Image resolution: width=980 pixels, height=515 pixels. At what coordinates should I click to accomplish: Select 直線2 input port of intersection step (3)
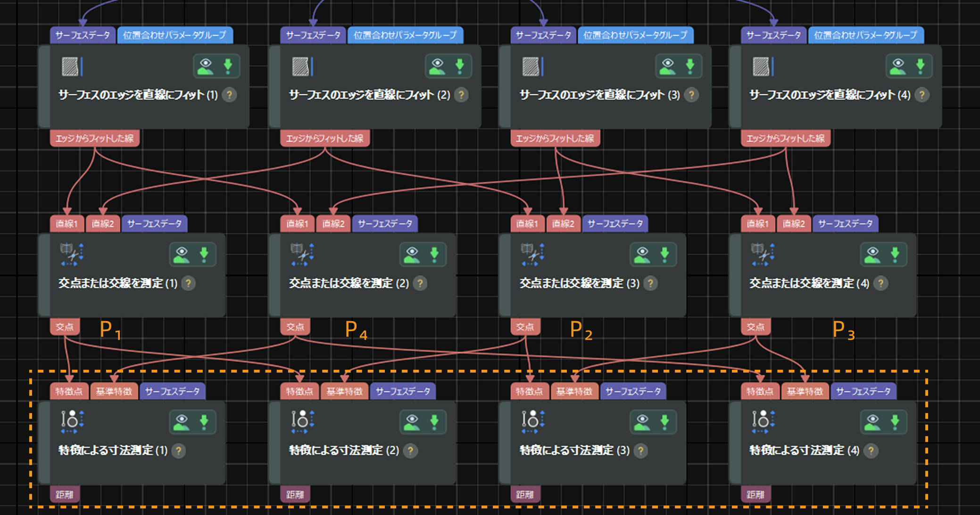coord(563,224)
